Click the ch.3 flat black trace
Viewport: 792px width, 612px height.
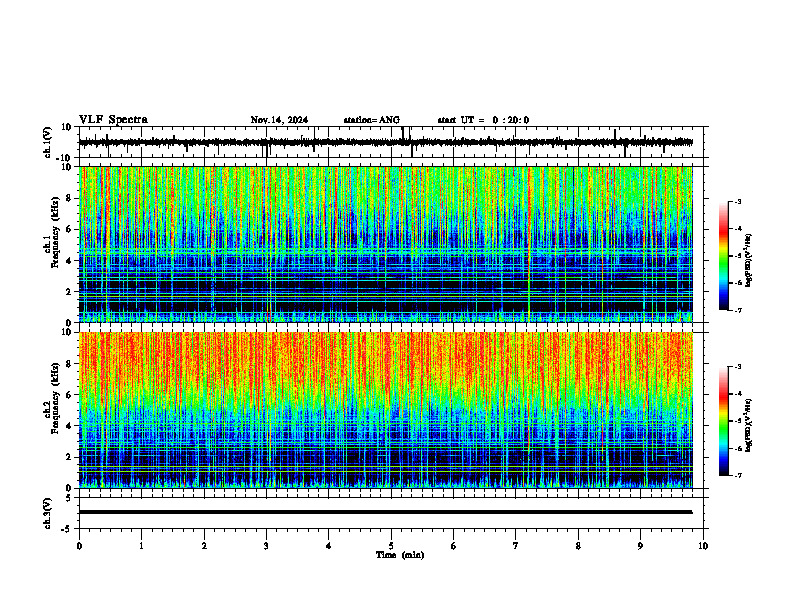point(385,512)
